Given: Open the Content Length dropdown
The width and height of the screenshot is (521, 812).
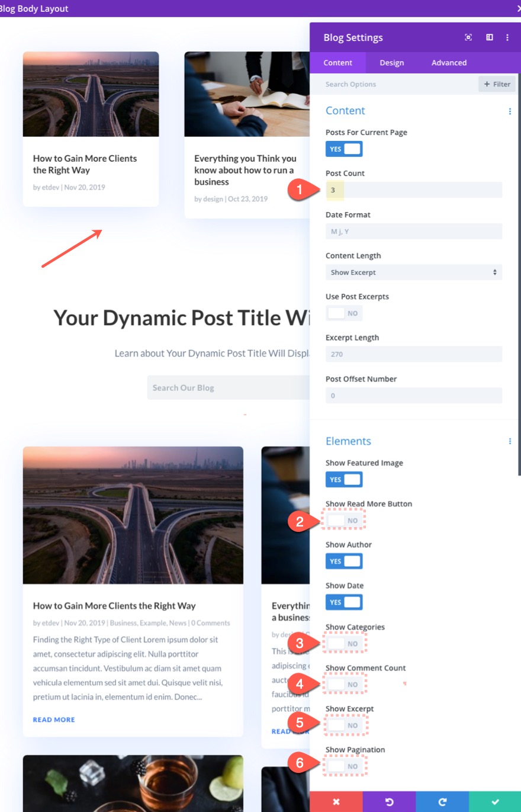Looking at the screenshot, I should (x=413, y=272).
